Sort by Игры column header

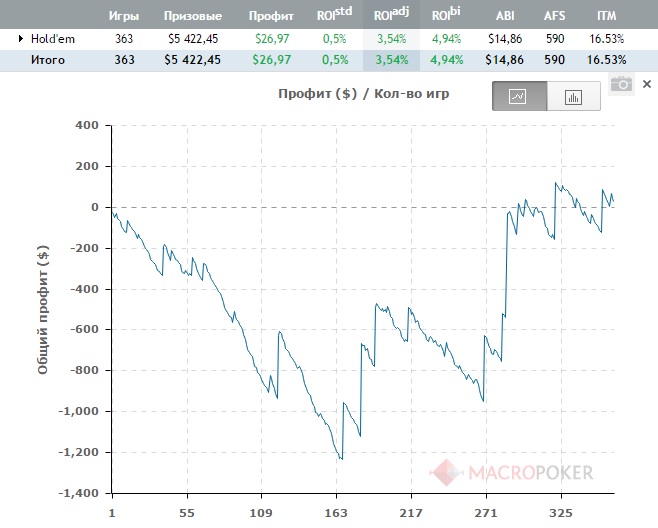(x=123, y=16)
